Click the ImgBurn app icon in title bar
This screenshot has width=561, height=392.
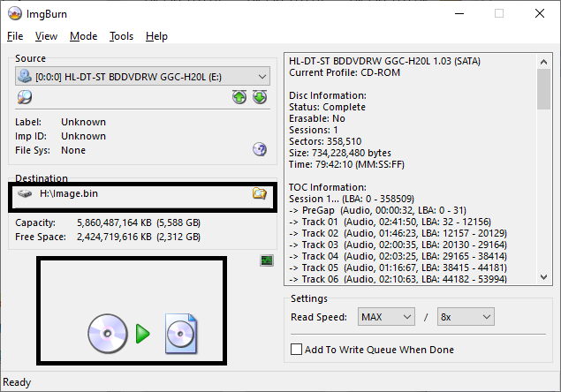click(x=15, y=13)
